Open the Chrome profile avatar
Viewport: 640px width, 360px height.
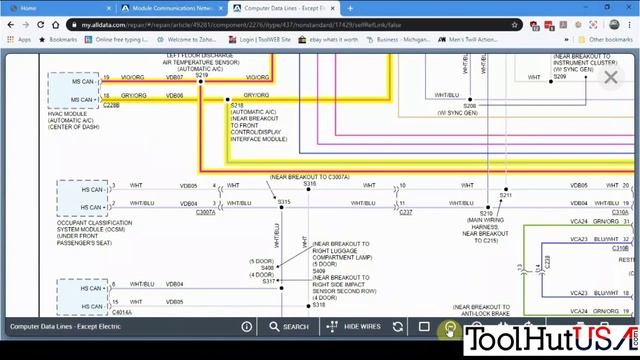[x=614, y=25]
